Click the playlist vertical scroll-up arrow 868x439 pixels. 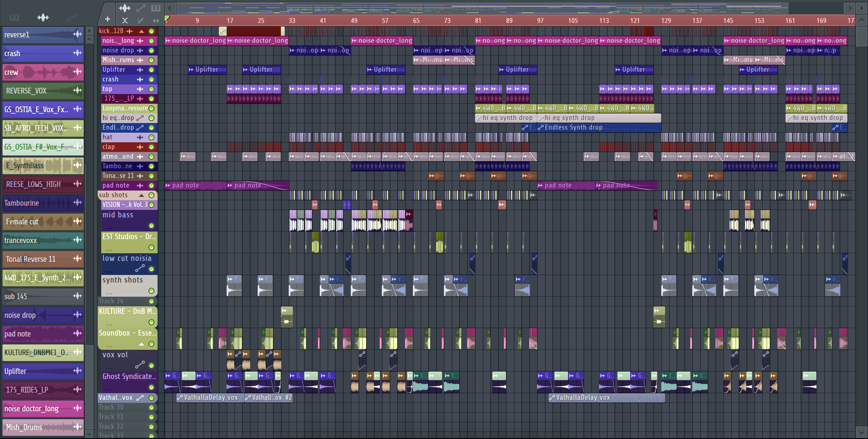[862, 20]
